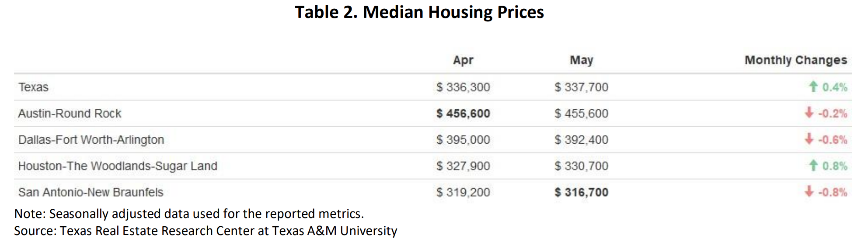Click the bold $ 456,600 April value

tap(463, 114)
